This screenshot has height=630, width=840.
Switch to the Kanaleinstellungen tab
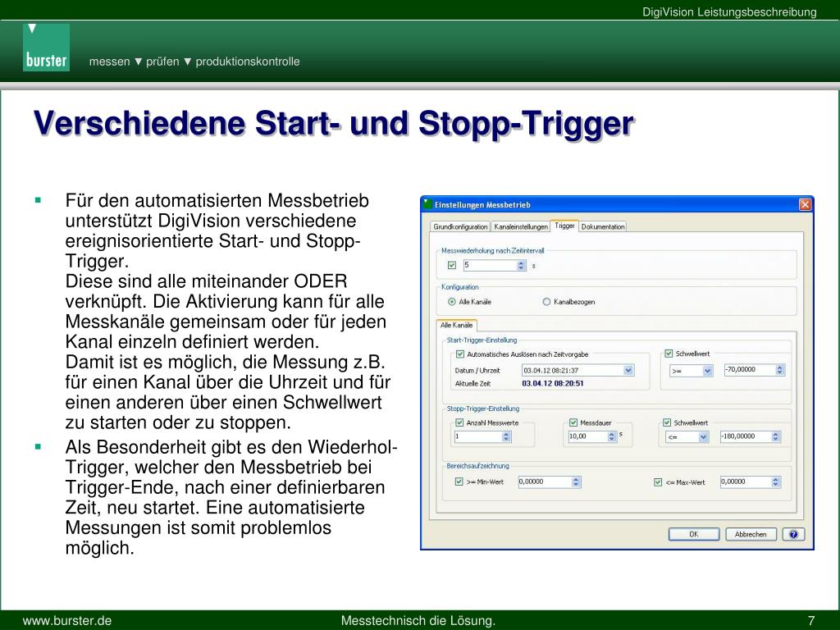[521, 226]
